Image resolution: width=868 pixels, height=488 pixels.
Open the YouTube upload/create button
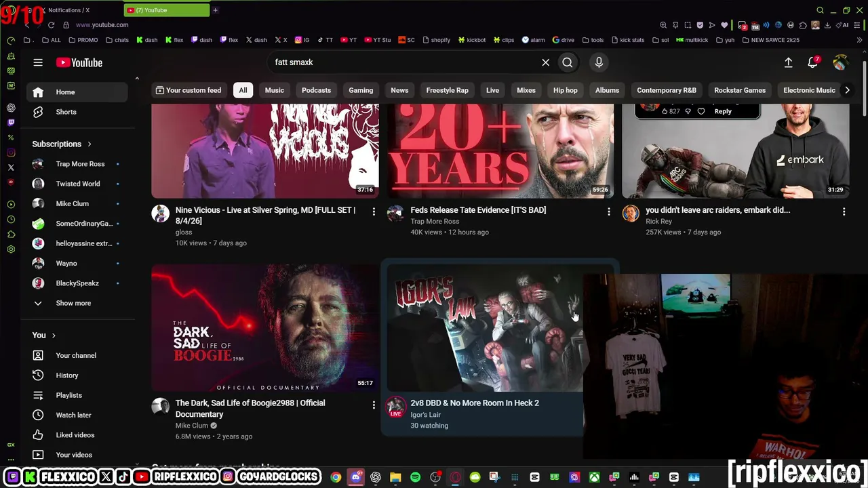coord(788,62)
